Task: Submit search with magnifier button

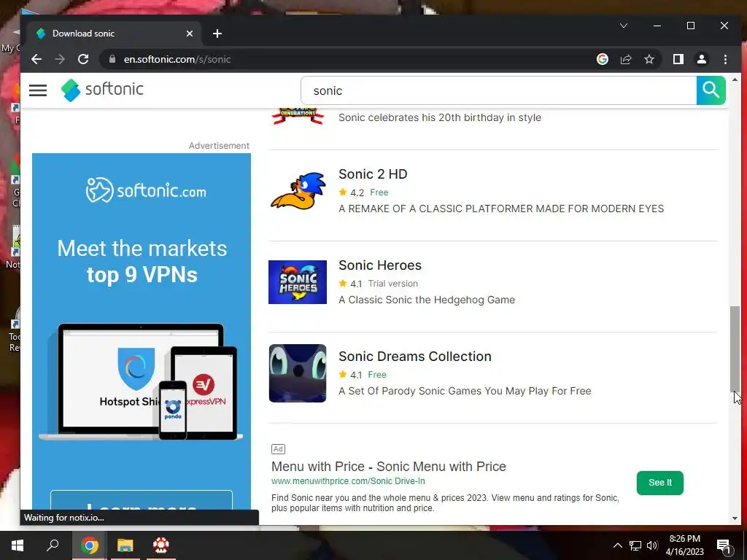Action: click(x=711, y=90)
